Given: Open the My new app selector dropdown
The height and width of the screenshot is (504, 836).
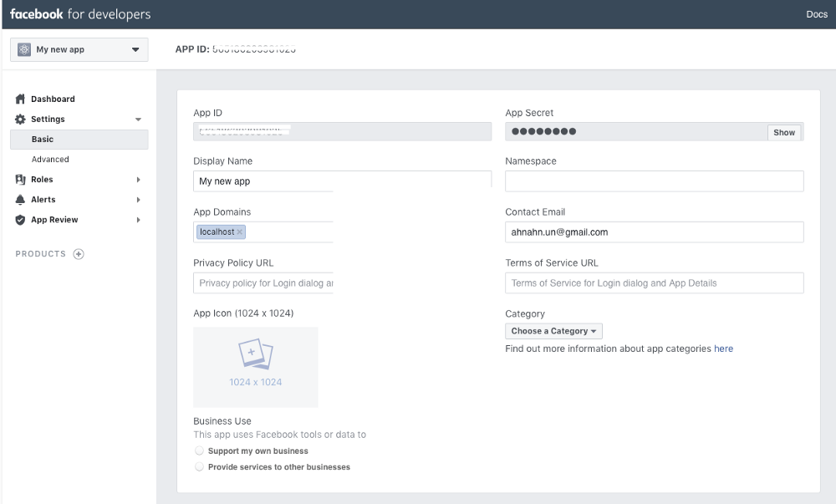Looking at the screenshot, I should (79, 49).
